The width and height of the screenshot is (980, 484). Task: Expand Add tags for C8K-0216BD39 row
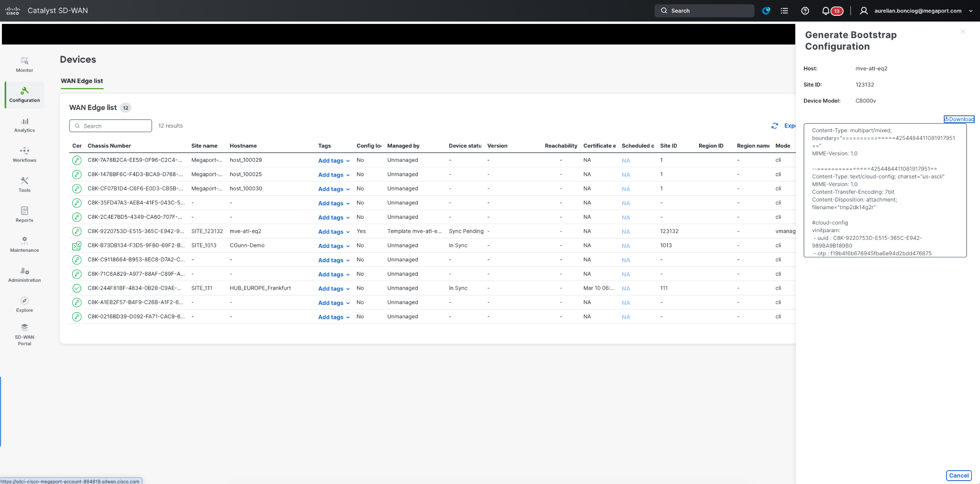(x=334, y=317)
